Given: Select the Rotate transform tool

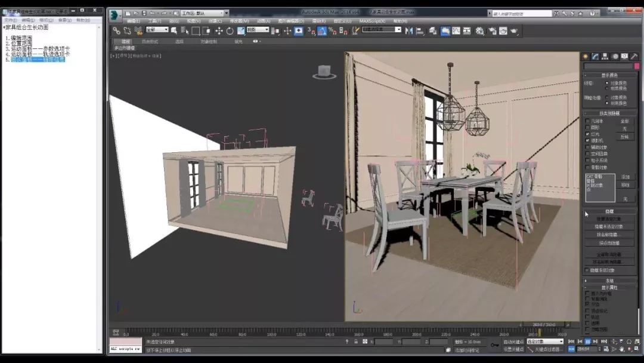Looking at the screenshot, I should pyautogui.click(x=230, y=31).
